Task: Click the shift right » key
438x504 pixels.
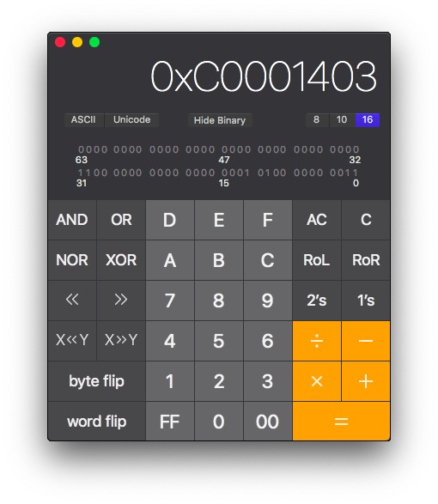Action: (121, 301)
